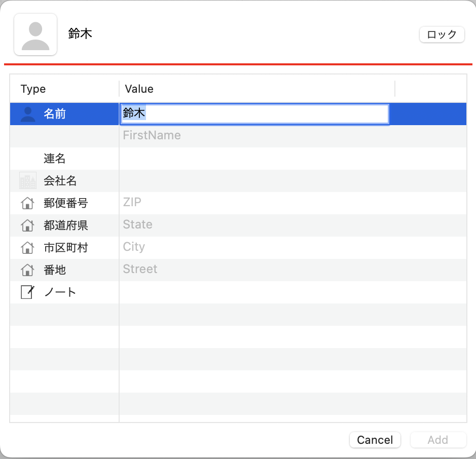The width and height of the screenshot is (476, 459).
Task: Click the disabled Add button
Action: pos(438,440)
